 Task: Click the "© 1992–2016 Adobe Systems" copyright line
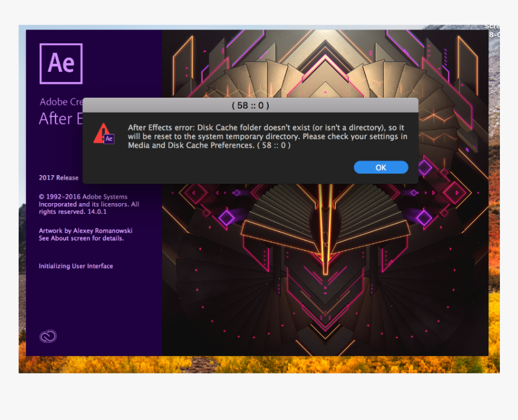click(83, 196)
